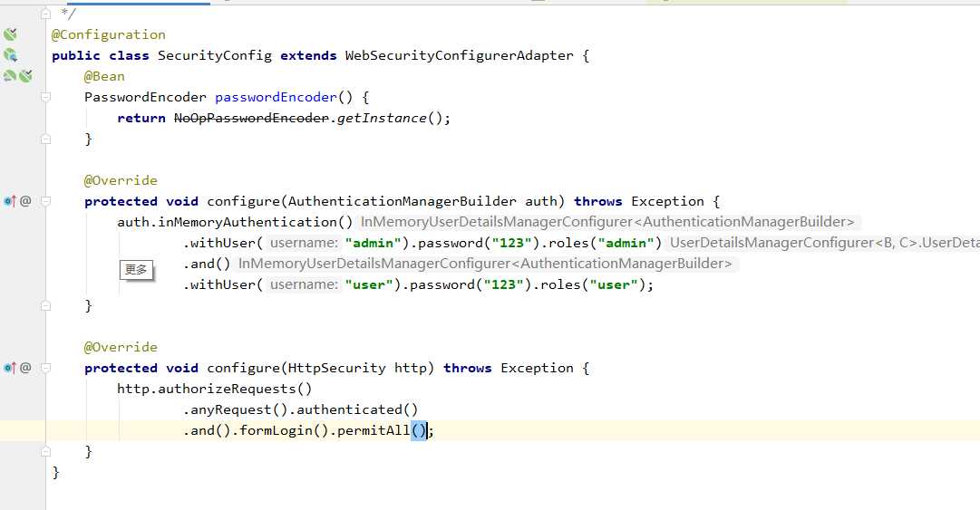The width and height of the screenshot is (980, 510).
Task: Click the formLogin() call
Action: pos(284,430)
